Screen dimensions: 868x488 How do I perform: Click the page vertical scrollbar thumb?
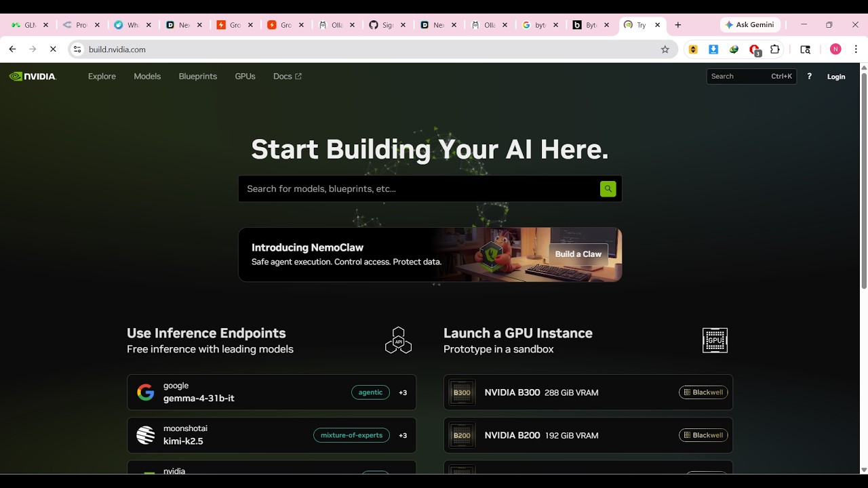(863, 182)
